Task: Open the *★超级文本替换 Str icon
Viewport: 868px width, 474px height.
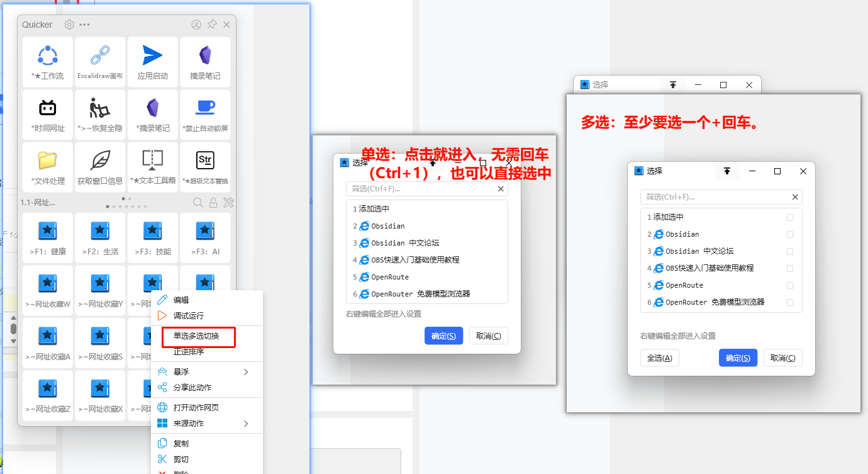Action: coord(205,161)
